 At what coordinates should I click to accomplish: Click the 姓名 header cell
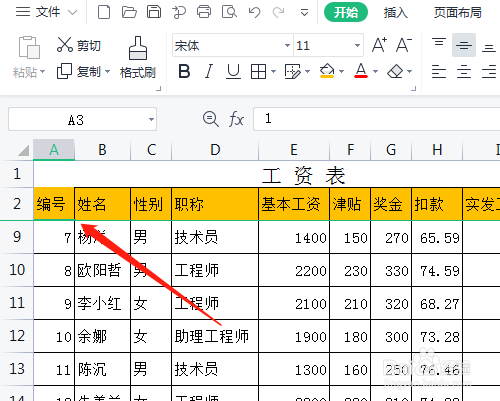pyautogui.click(x=102, y=204)
